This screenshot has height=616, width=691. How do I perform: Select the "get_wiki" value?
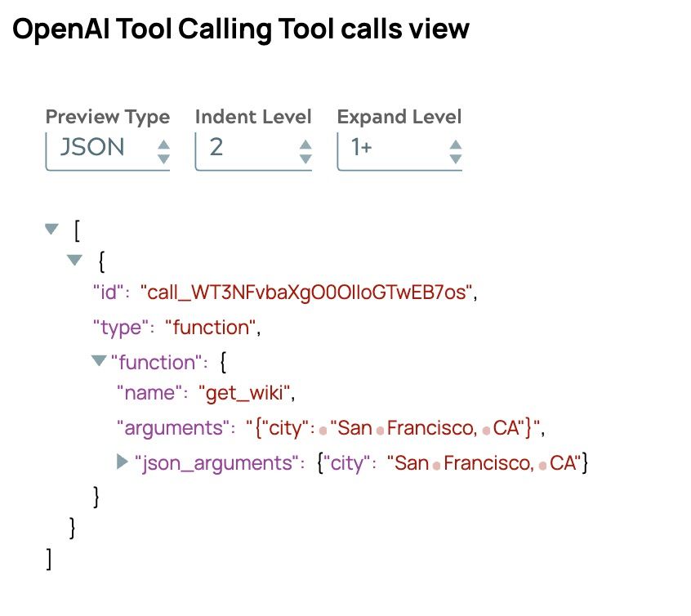[x=244, y=394]
